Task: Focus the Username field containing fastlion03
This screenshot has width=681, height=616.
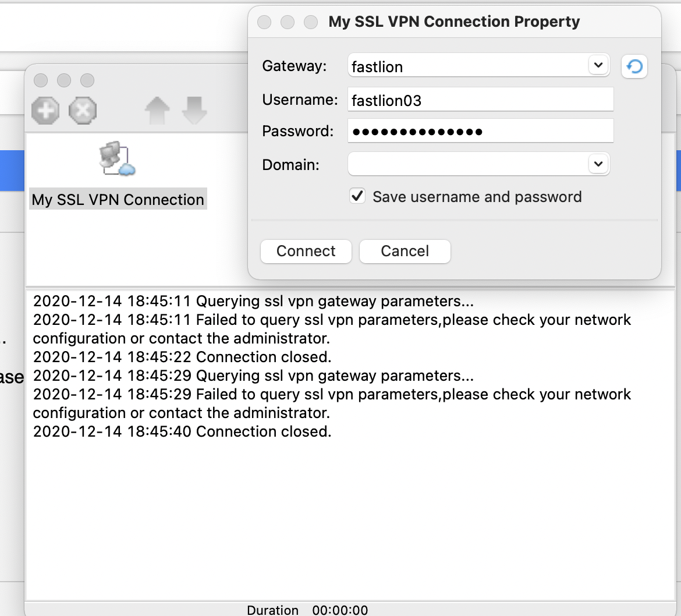Action: tap(480, 100)
